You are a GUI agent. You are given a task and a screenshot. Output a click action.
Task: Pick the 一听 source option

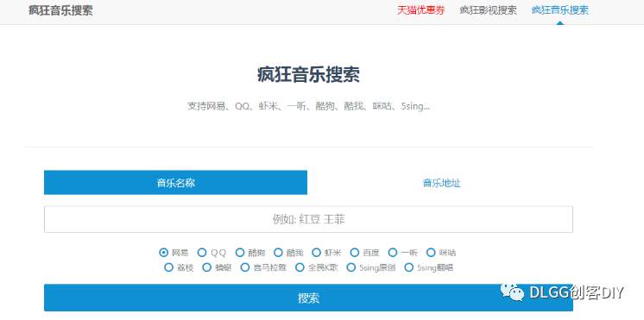(393, 253)
